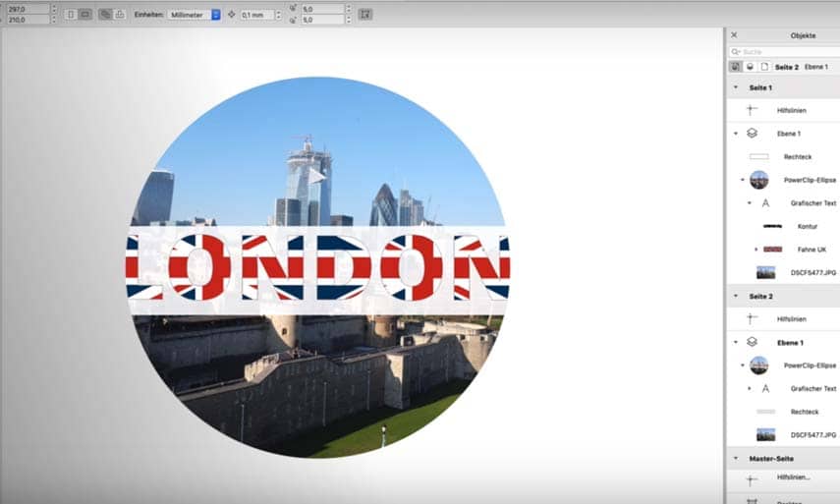Click the page height field 210,0
The height and width of the screenshot is (504, 840).
27,20
